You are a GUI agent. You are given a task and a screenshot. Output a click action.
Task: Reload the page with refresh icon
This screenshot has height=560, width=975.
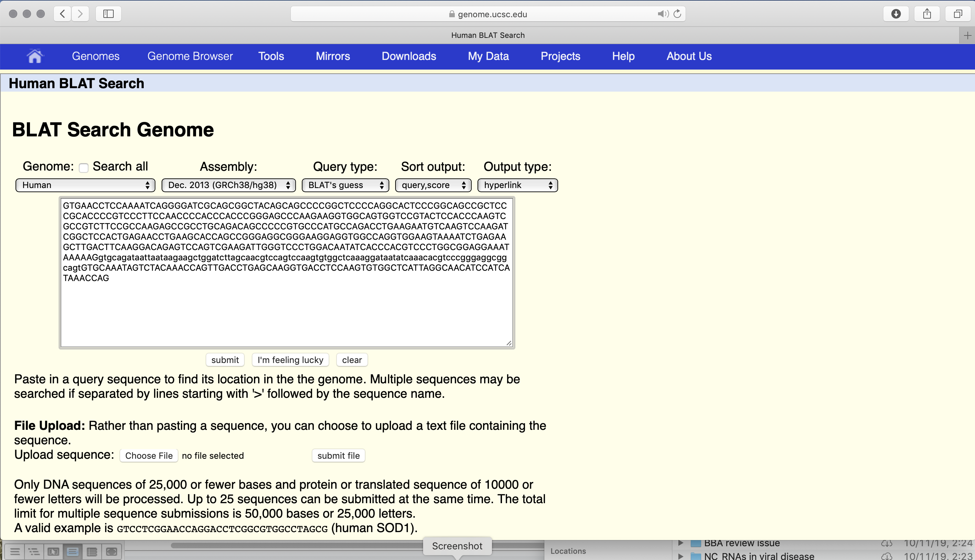[x=678, y=14]
